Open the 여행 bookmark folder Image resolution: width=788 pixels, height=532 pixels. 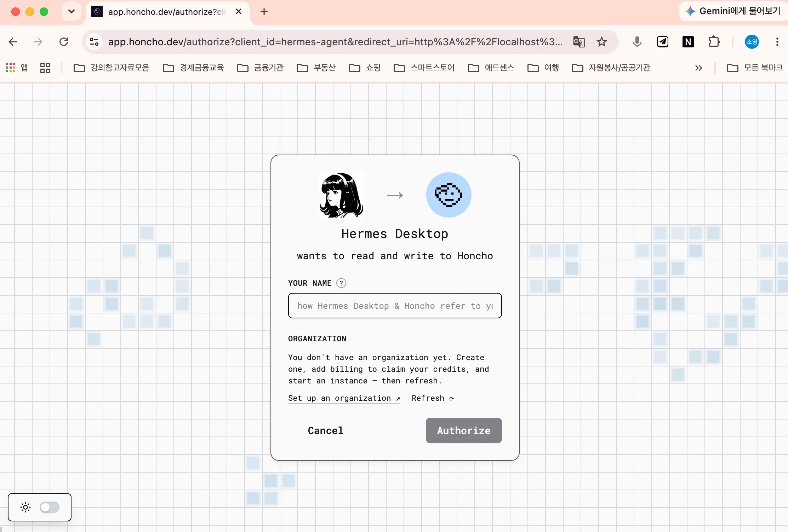(543, 68)
